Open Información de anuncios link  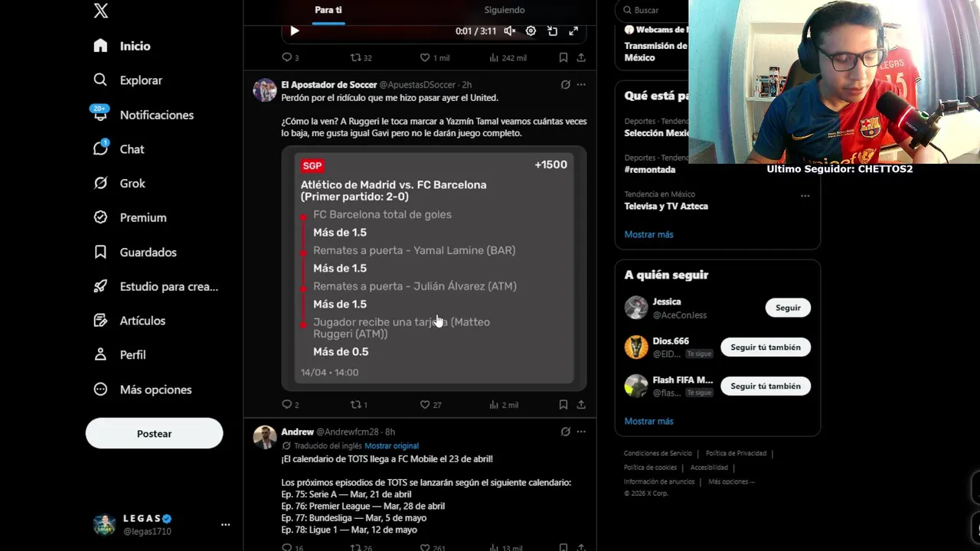[659, 482]
